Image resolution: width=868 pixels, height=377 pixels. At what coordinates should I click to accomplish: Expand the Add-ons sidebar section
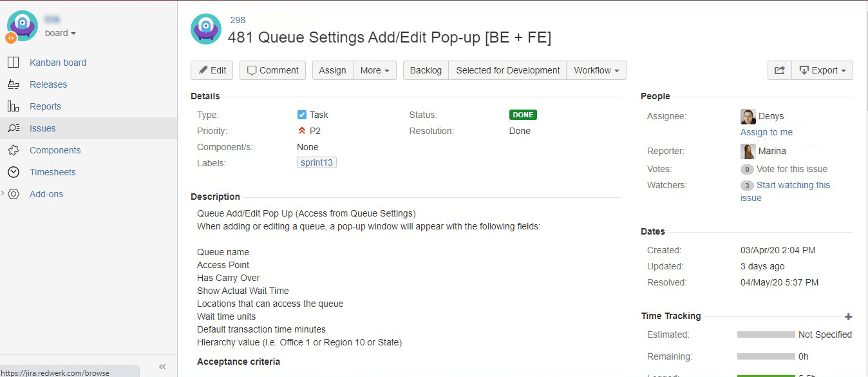point(3,193)
